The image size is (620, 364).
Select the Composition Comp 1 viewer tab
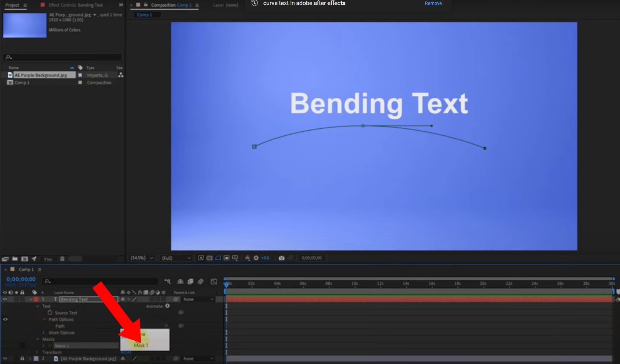click(x=171, y=5)
